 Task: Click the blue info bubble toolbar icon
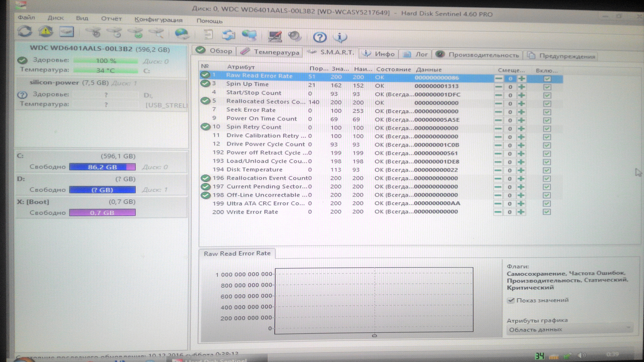point(340,37)
